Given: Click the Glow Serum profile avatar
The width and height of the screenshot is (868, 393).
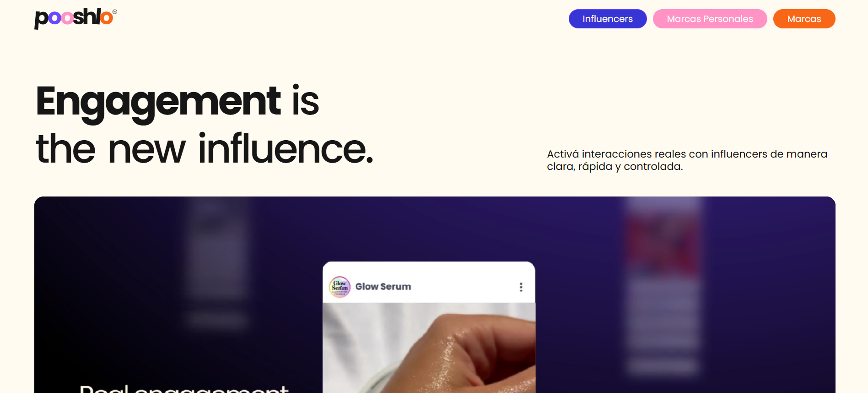Looking at the screenshot, I should click(340, 287).
